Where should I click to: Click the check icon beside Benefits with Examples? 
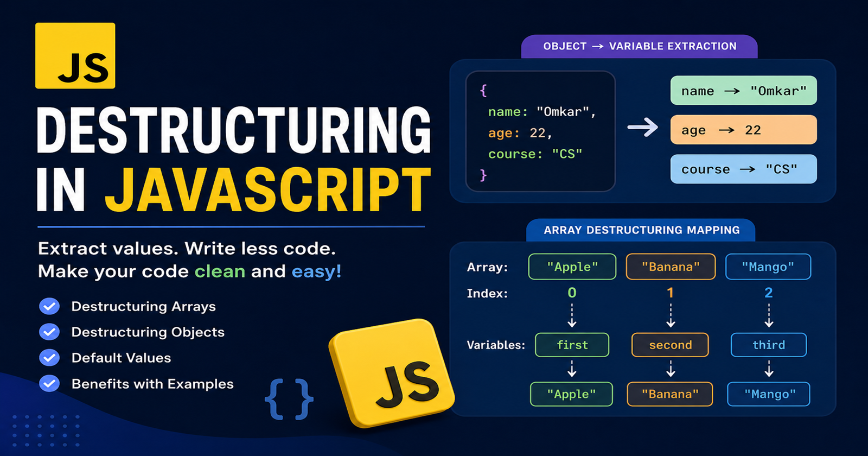[x=49, y=384]
